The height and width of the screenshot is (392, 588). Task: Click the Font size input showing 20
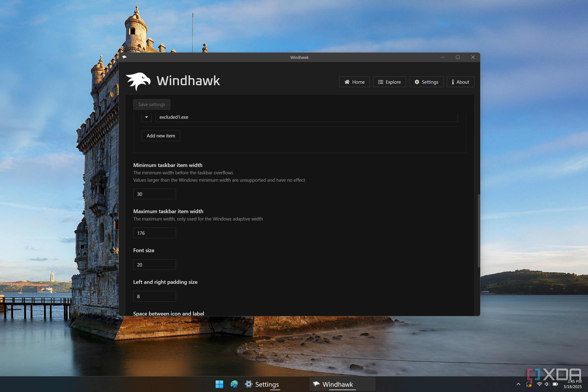(155, 264)
